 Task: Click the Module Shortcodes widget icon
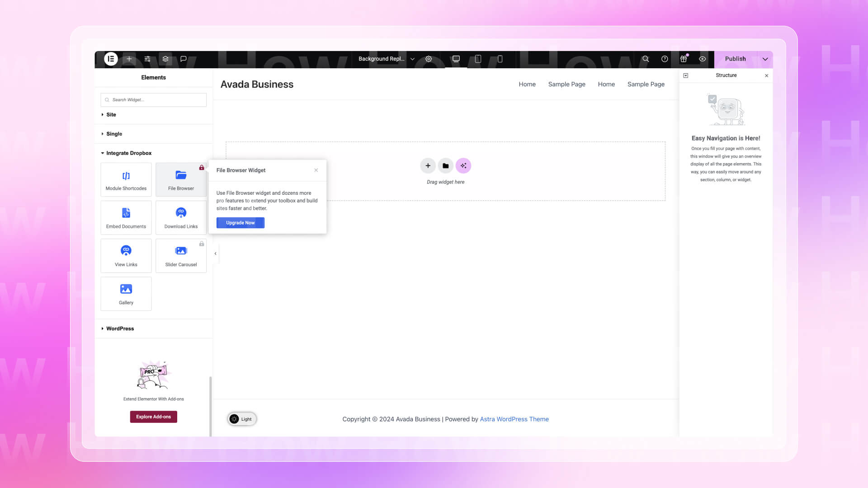pos(126,176)
